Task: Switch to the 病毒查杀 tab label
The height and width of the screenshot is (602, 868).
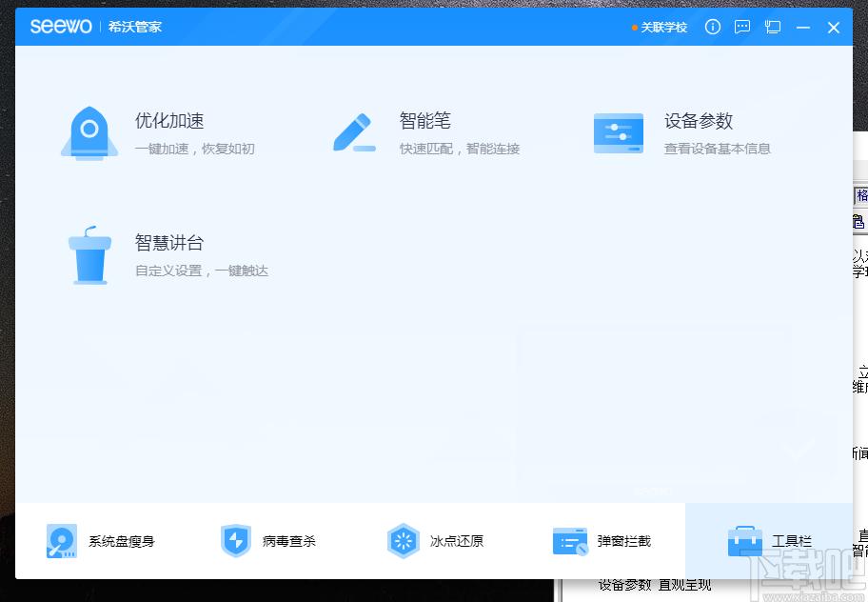Action: tap(289, 541)
